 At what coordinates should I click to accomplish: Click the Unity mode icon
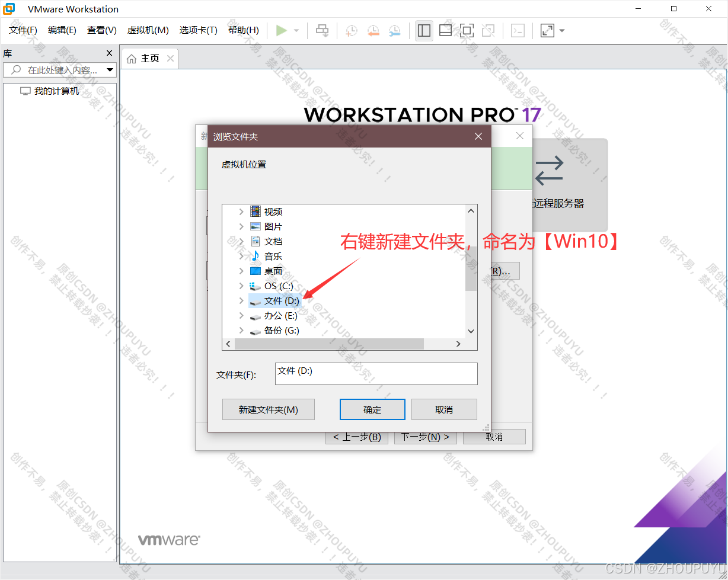[488, 30]
